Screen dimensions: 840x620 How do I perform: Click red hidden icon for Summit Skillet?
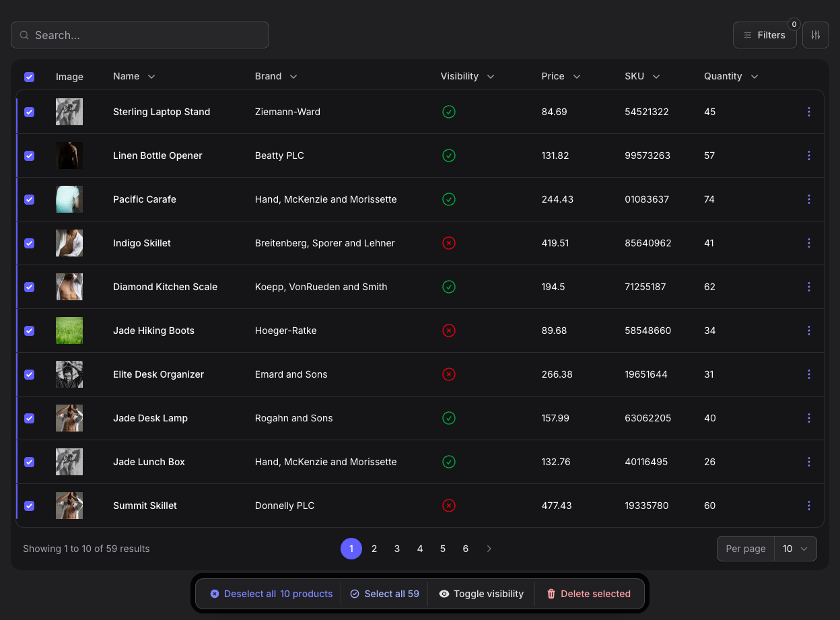click(449, 506)
